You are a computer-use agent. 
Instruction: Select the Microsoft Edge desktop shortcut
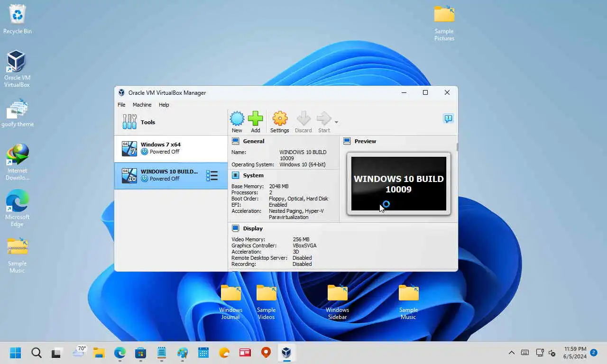click(x=17, y=209)
